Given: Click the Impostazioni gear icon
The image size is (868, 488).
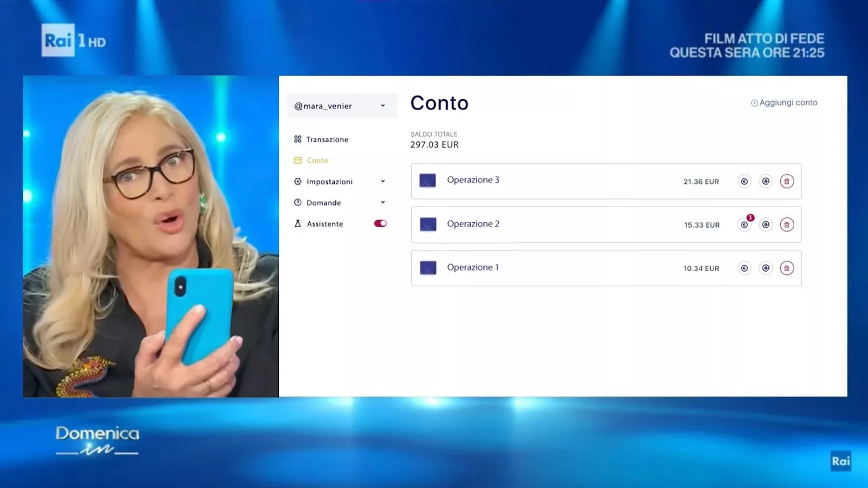Looking at the screenshot, I should [x=297, y=182].
